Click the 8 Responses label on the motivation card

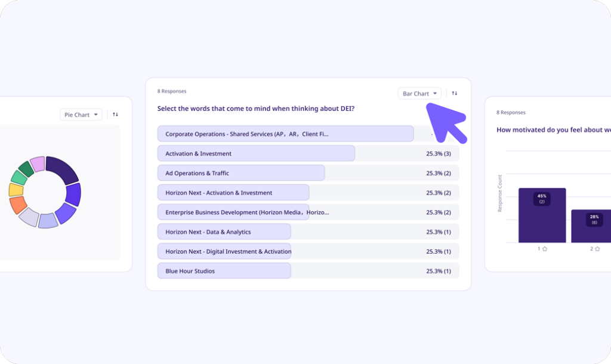(x=511, y=112)
